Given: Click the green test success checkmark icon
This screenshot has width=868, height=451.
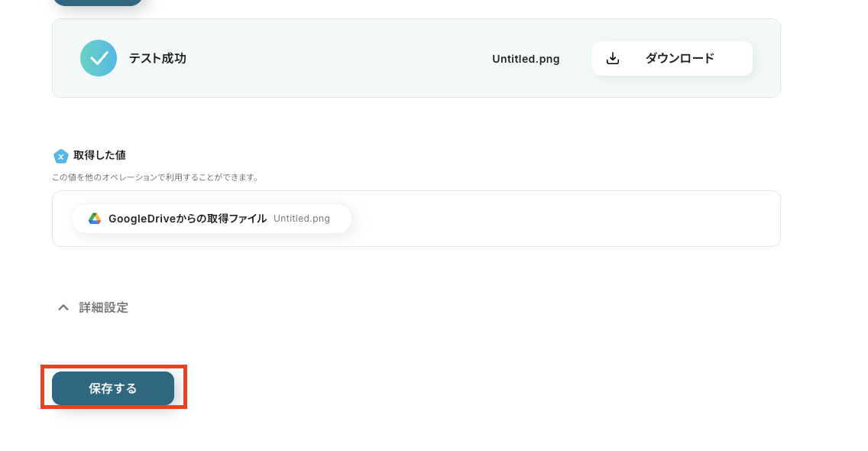Looking at the screenshot, I should pos(99,58).
